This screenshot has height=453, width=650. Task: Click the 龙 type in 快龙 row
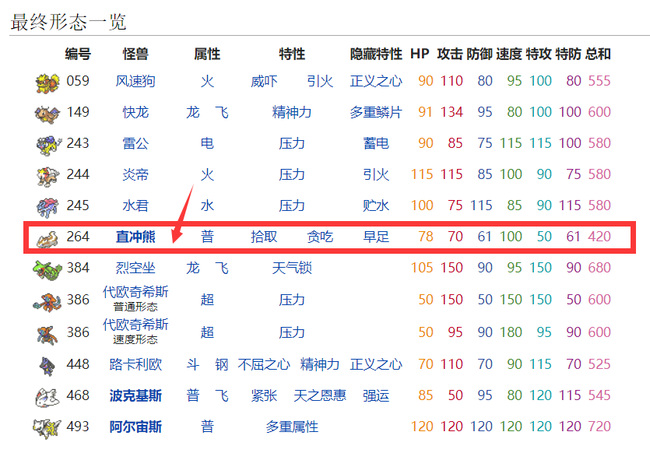(192, 112)
